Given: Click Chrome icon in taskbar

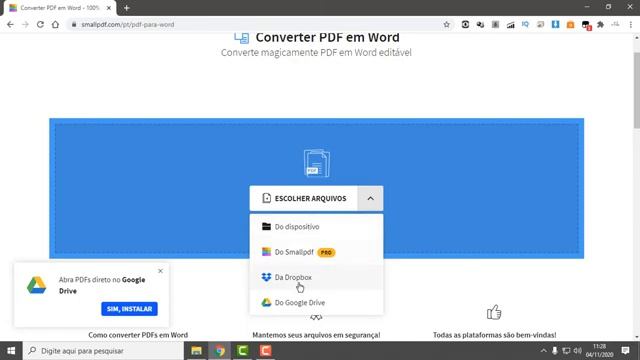Looking at the screenshot, I should click(x=220, y=351).
